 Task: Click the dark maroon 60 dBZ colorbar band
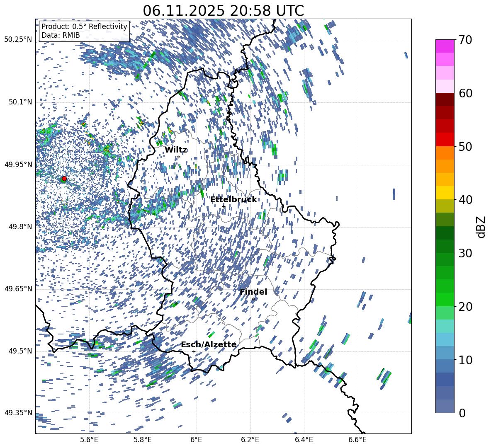[x=445, y=99]
